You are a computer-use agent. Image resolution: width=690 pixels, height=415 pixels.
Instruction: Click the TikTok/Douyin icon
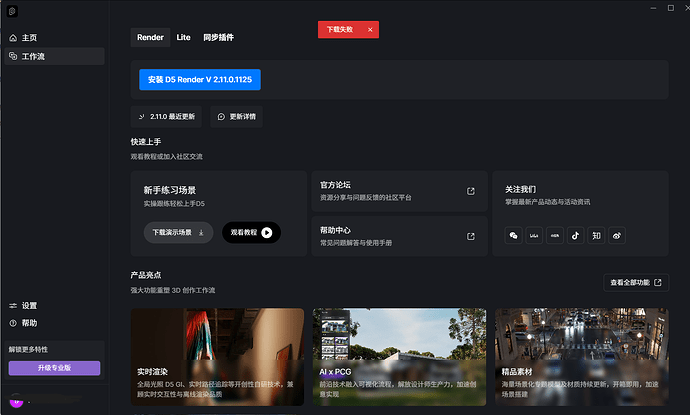click(x=575, y=235)
